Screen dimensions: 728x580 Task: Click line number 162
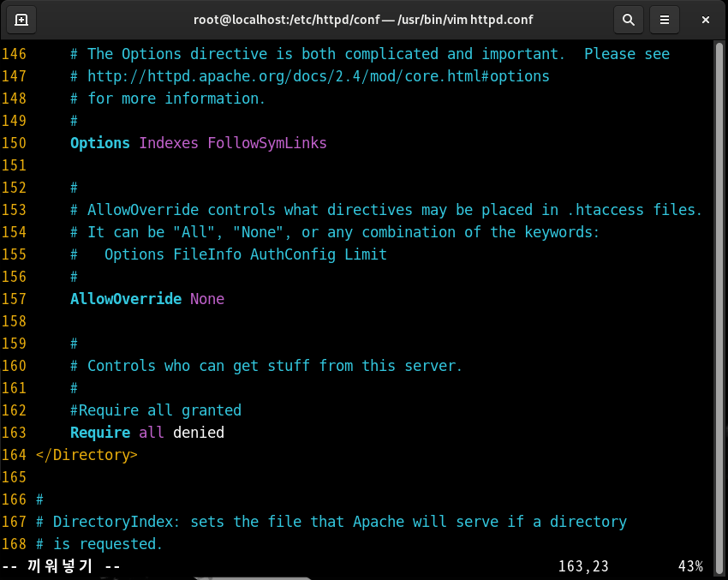tap(14, 410)
